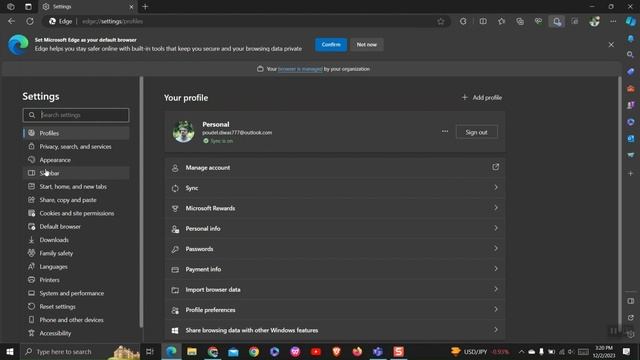
Task: Show hidden system tray icons
Action: point(521,351)
